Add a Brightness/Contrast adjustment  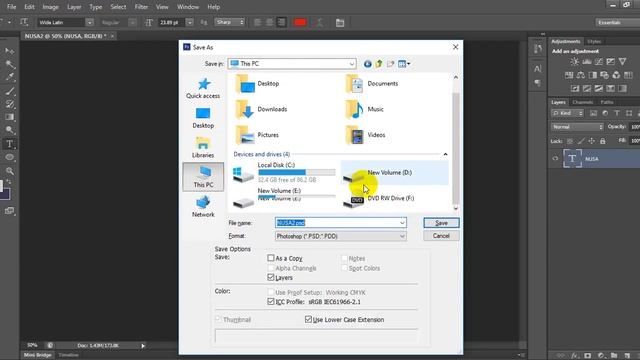(575, 62)
